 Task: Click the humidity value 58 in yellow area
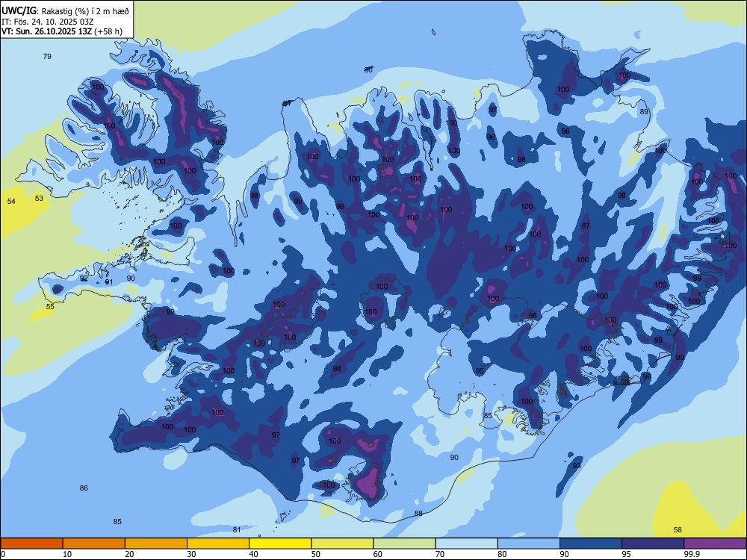678,529
